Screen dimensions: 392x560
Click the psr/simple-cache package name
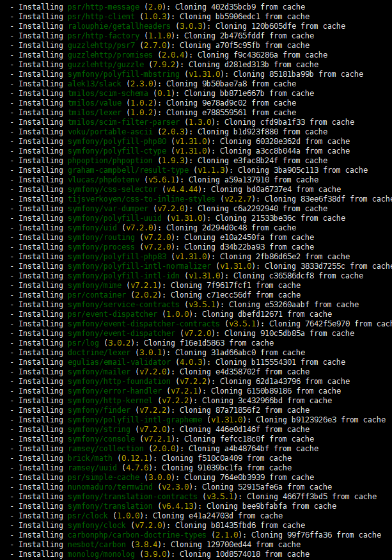[104, 478]
